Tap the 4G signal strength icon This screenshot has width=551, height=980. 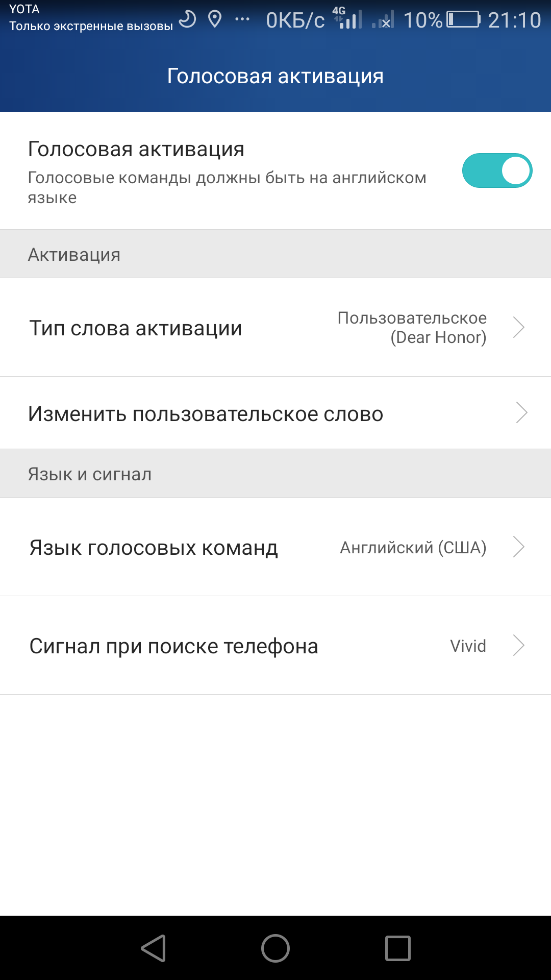348,18
